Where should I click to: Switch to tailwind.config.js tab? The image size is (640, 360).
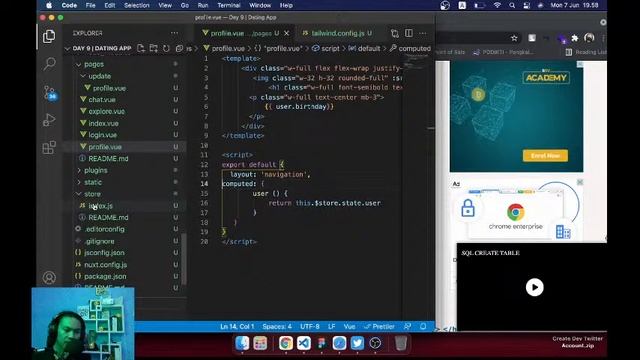click(x=338, y=33)
